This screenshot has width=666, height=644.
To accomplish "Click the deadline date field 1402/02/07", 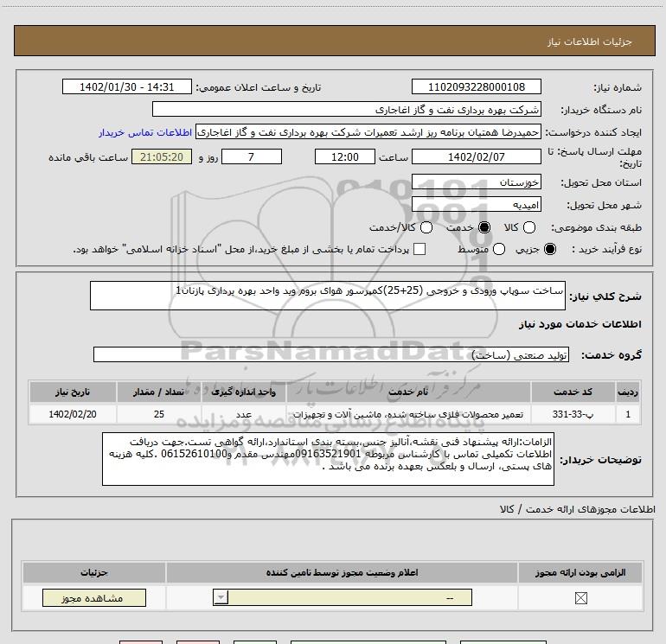I will click(476, 156).
